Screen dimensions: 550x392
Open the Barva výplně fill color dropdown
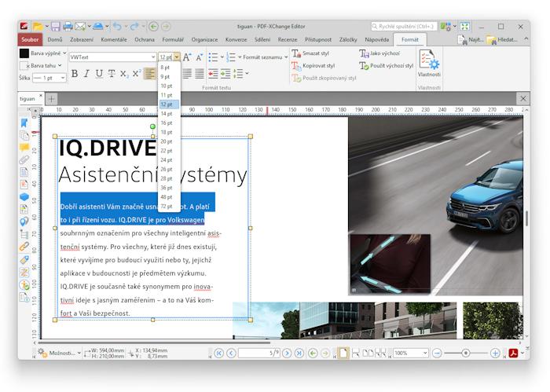coord(64,53)
